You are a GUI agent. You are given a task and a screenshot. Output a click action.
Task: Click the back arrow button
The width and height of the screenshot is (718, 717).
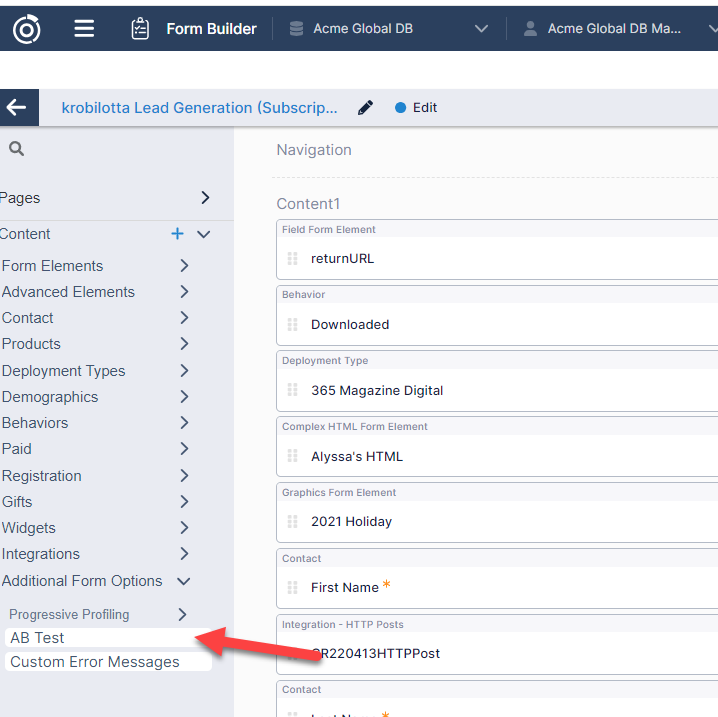pos(17,108)
